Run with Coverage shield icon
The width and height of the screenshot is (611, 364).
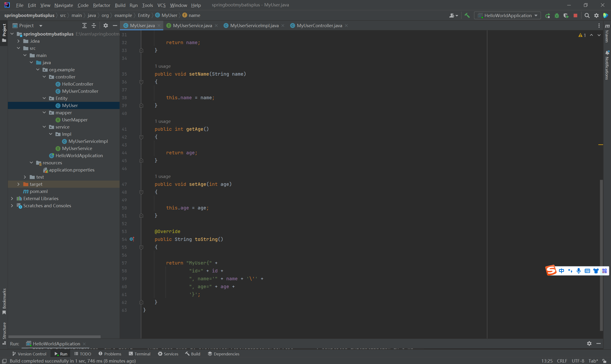[566, 16]
